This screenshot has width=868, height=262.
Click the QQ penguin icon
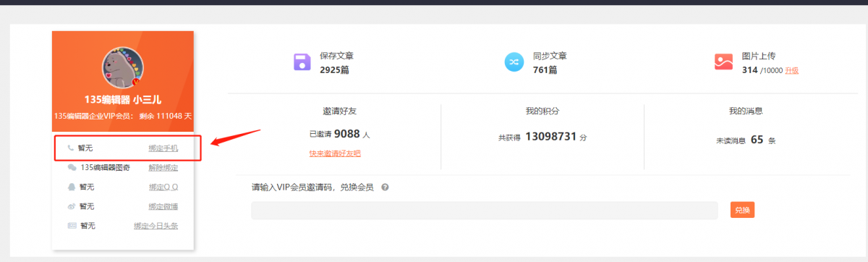pyautogui.click(x=72, y=187)
